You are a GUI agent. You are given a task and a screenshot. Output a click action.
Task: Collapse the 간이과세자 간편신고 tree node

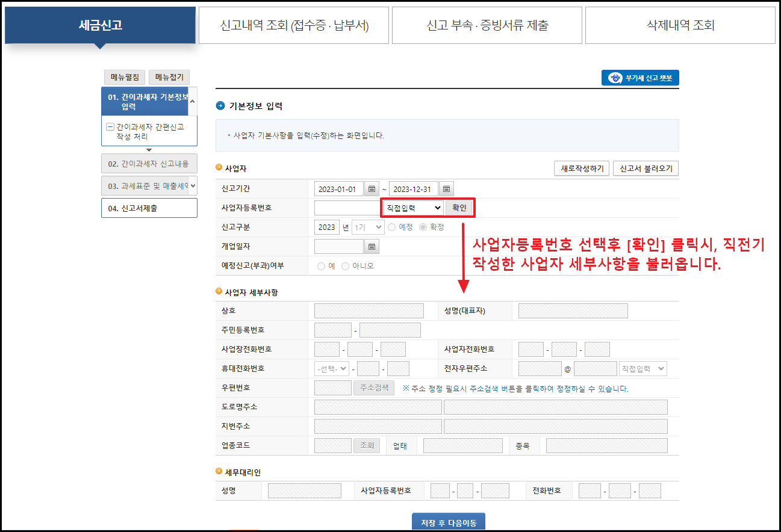pos(110,127)
